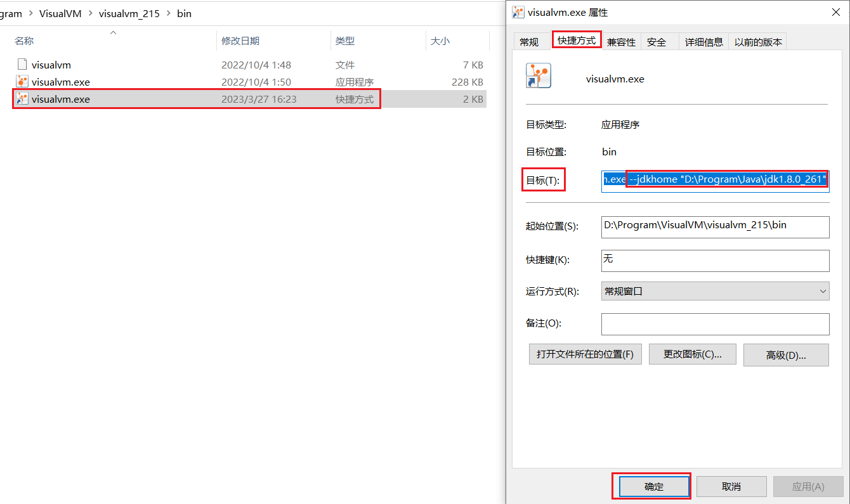Image resolution: width=850 pixels, height=504 pixels.
Task: Open the 运行方式 combo box
Action: point(715,291)
